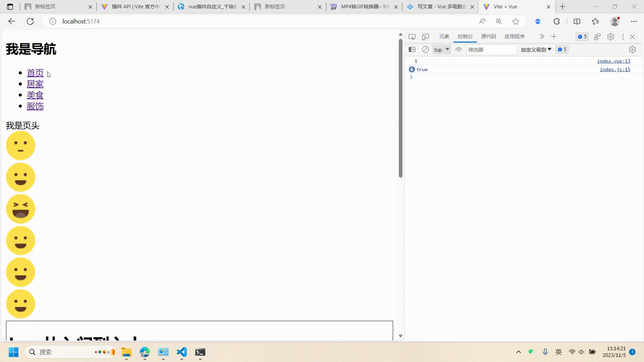
Task: Refresh the current page
Action: pyautogui.click(x=30, y=21)
